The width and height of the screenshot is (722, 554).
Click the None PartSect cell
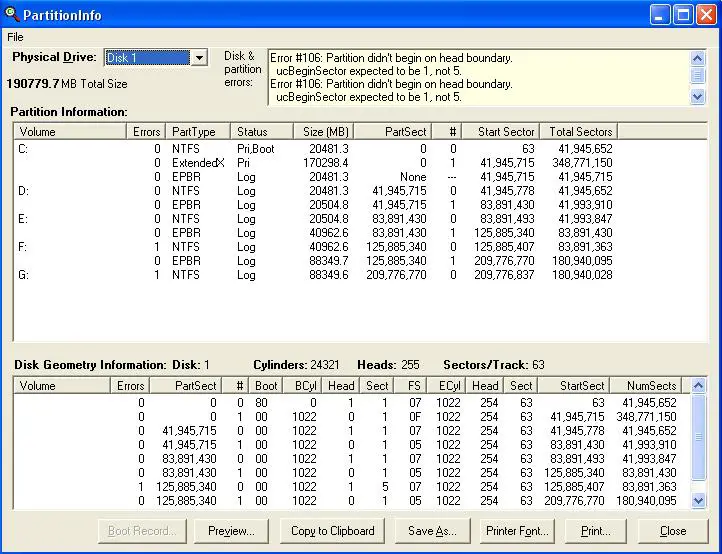[413, 177]
